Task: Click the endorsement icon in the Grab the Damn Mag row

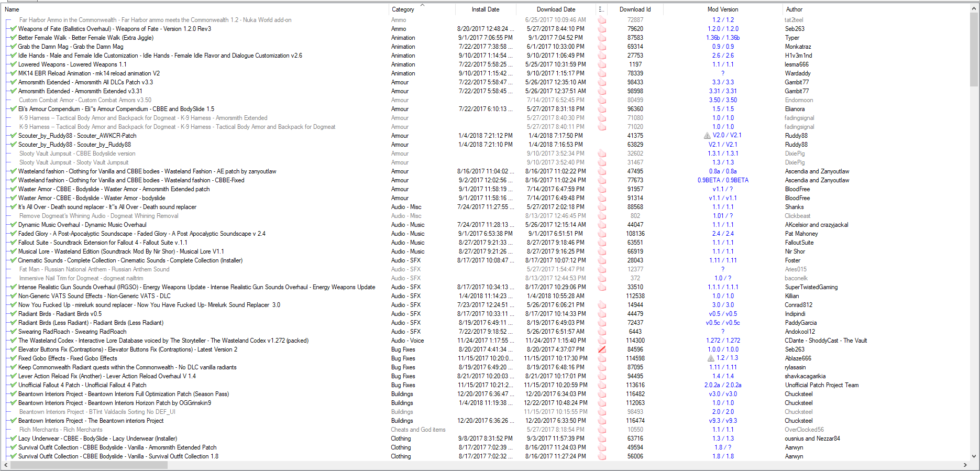Action: 602,47
